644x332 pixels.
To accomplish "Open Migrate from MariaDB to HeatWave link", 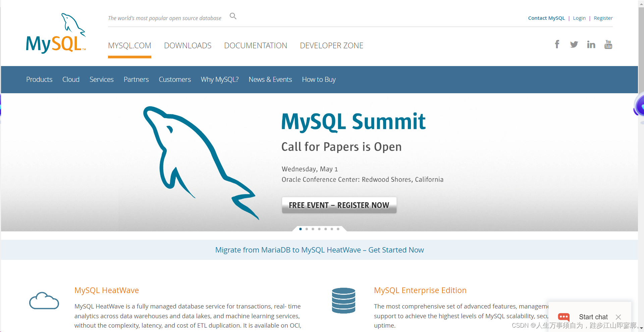I will 319,250.
